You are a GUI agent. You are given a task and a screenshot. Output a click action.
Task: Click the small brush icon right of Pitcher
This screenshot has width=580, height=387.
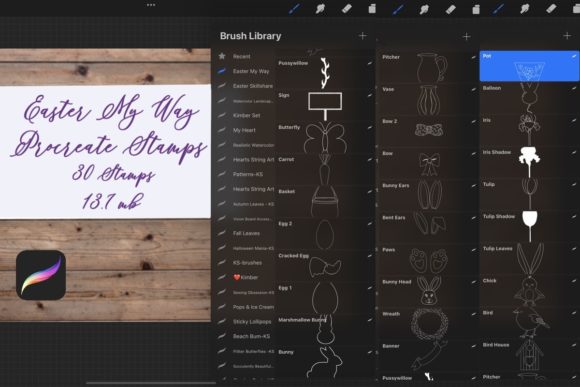click(x=473, y=57)
